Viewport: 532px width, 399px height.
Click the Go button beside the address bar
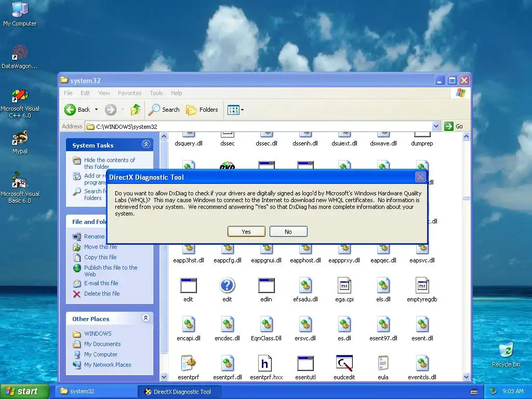tap(454, 127)
